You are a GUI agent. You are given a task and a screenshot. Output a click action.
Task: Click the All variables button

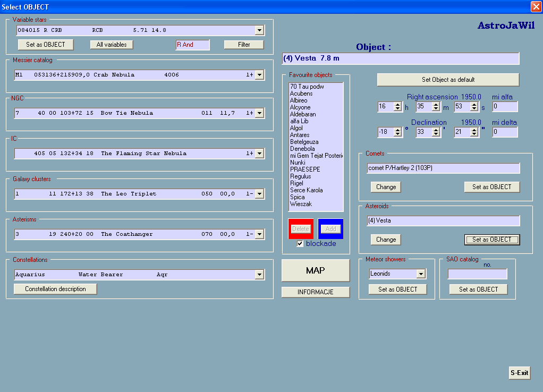click(x=112, y=45)
